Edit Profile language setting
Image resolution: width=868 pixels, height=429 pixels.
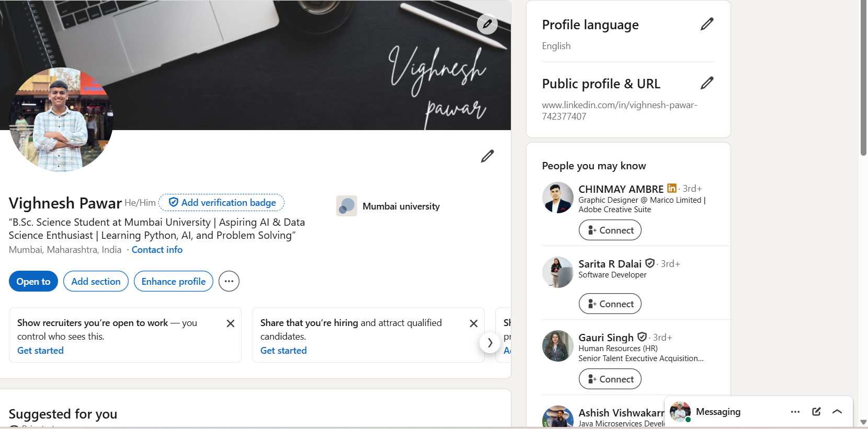tap(707, 24)
